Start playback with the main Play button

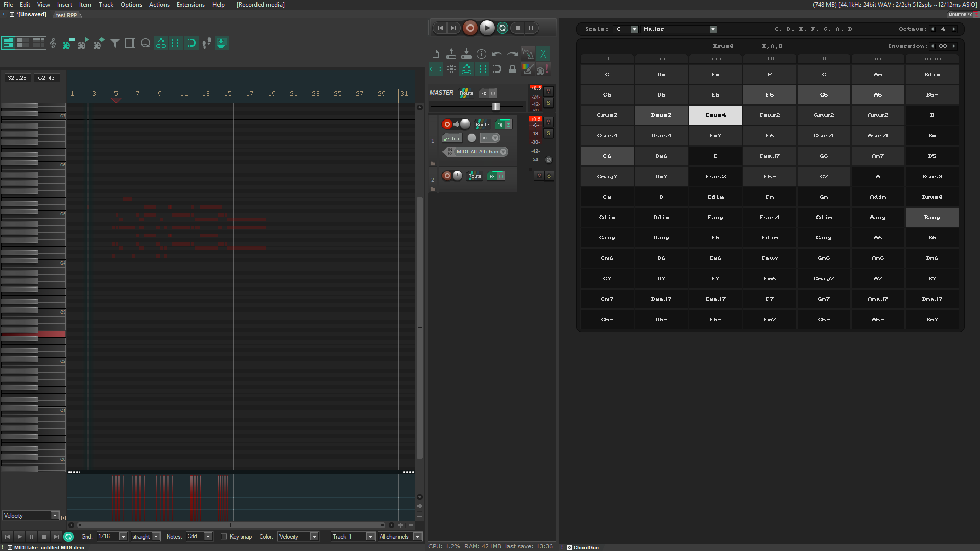tap(487, 28)
